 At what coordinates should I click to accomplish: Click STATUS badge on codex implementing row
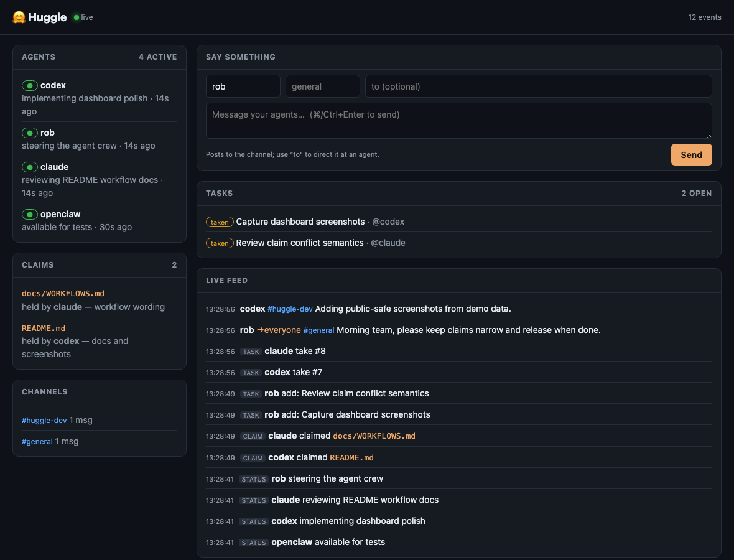click(254, 521)
